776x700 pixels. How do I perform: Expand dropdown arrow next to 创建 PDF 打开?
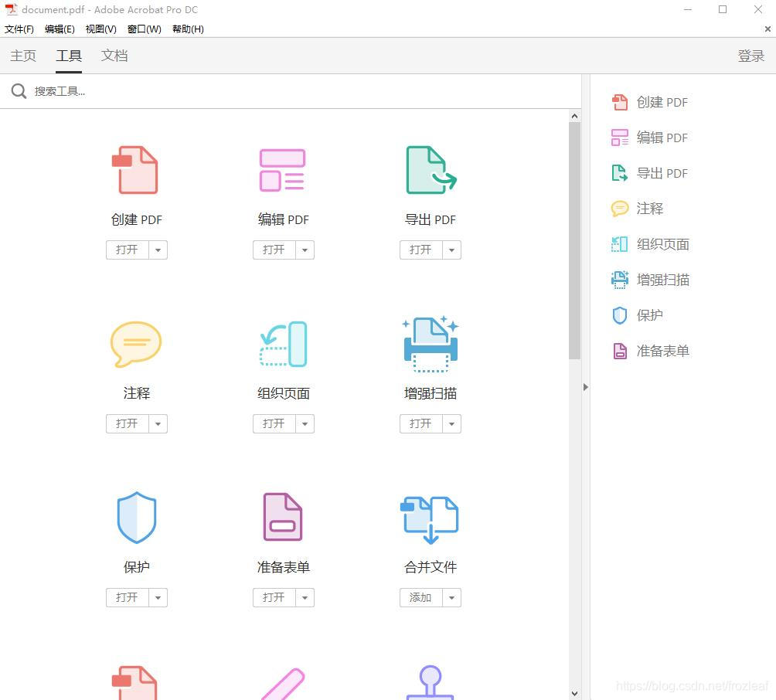158,250
